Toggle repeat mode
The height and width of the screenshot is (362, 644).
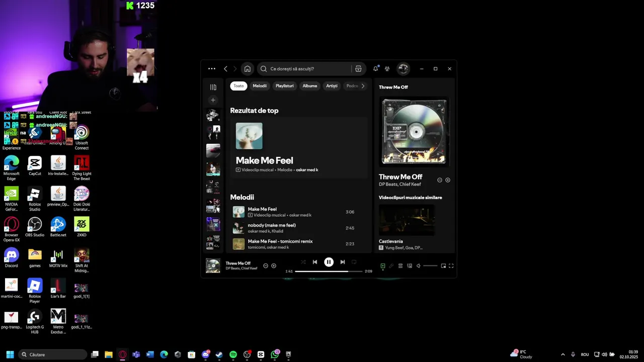[354, 262]
